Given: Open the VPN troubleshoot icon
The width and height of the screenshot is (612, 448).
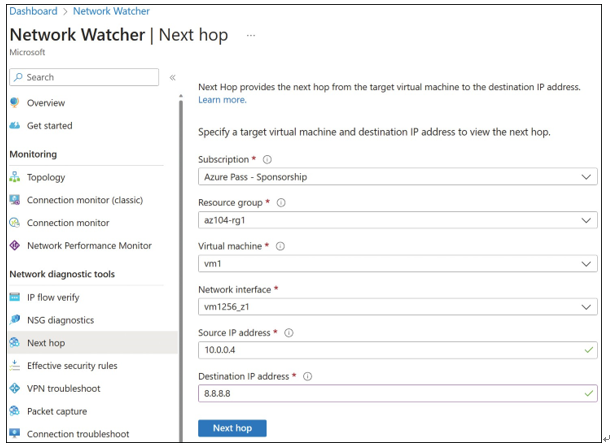Looking at the screenshot, I should tap(14, 388).
